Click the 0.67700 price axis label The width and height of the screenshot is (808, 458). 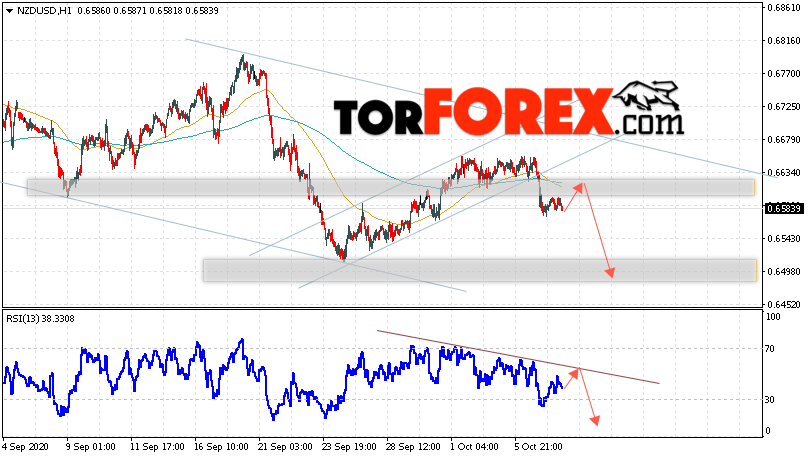click(783, 74)
